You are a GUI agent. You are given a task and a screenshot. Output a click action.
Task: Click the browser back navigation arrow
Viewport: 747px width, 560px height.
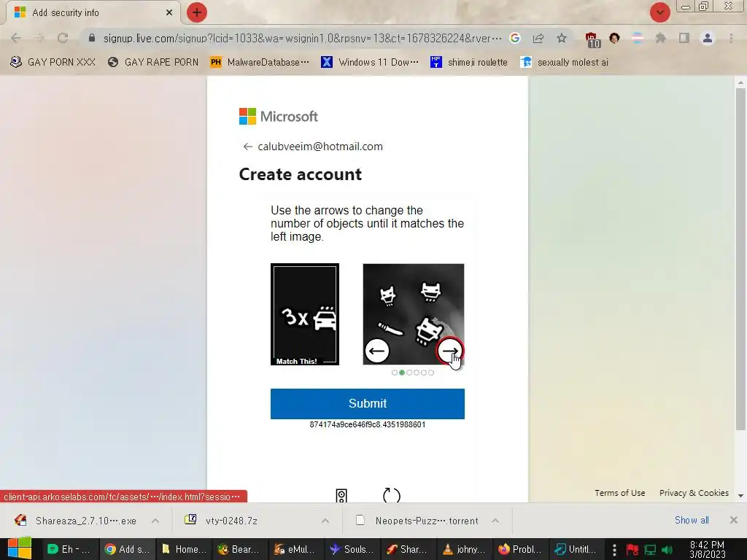click(x=16, y=38)
